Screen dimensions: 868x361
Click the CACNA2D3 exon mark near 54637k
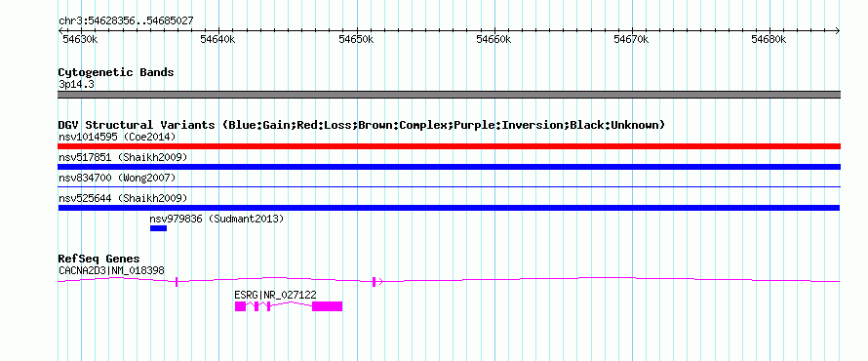(177, 281)
